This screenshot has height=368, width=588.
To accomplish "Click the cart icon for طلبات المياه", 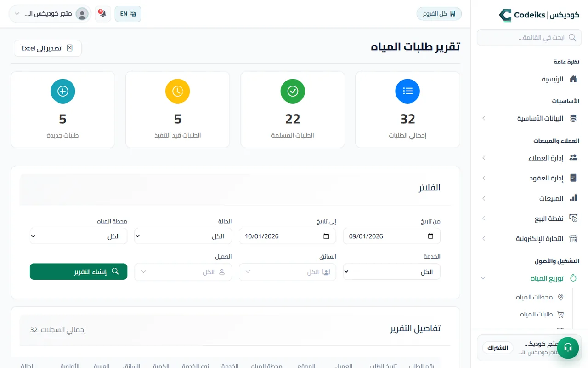I will pyautogui.click(x=560, y=315).
